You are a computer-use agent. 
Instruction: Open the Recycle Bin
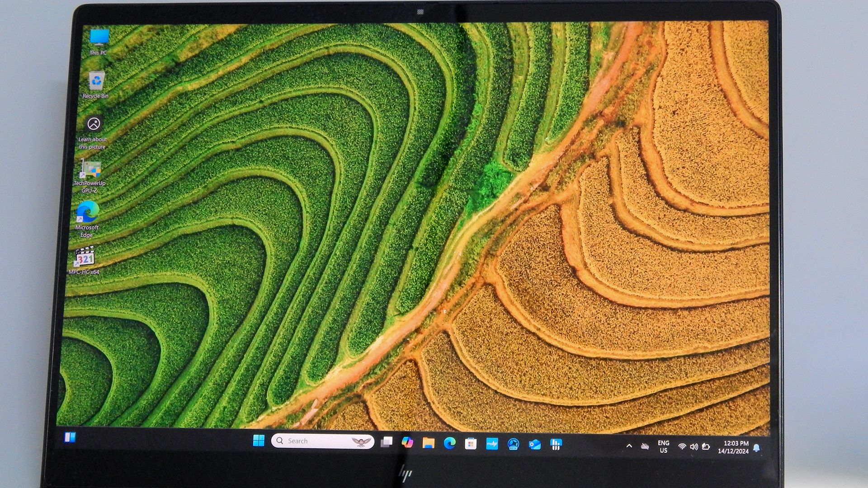(x=96, y=82)
